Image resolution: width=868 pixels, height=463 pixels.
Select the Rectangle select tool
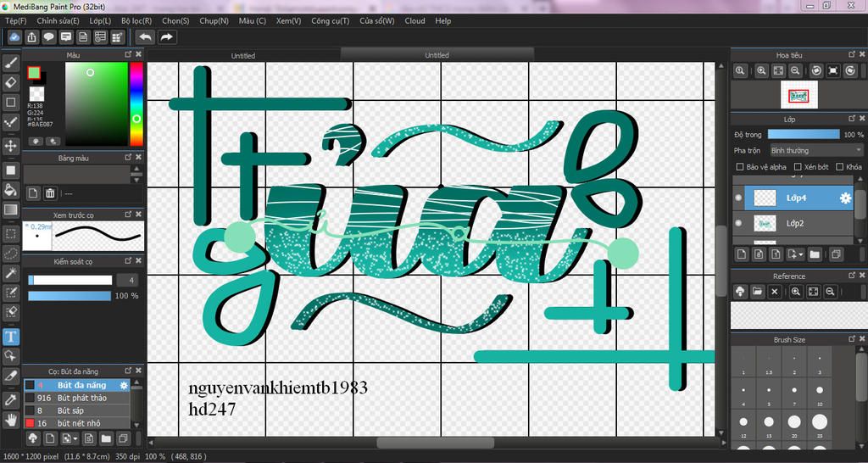tap(11, 234)
